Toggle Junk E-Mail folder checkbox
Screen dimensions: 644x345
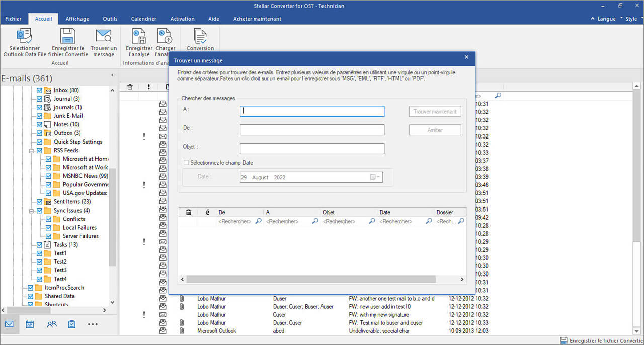pyautogui.click(x=39, y=116)
